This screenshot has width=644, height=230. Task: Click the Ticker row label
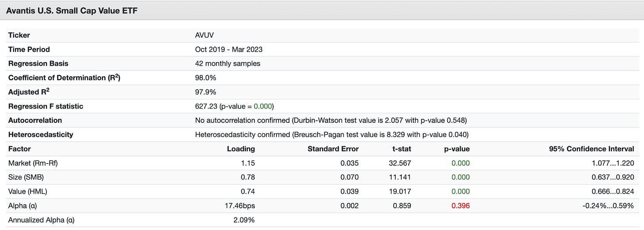click(19, 35)
